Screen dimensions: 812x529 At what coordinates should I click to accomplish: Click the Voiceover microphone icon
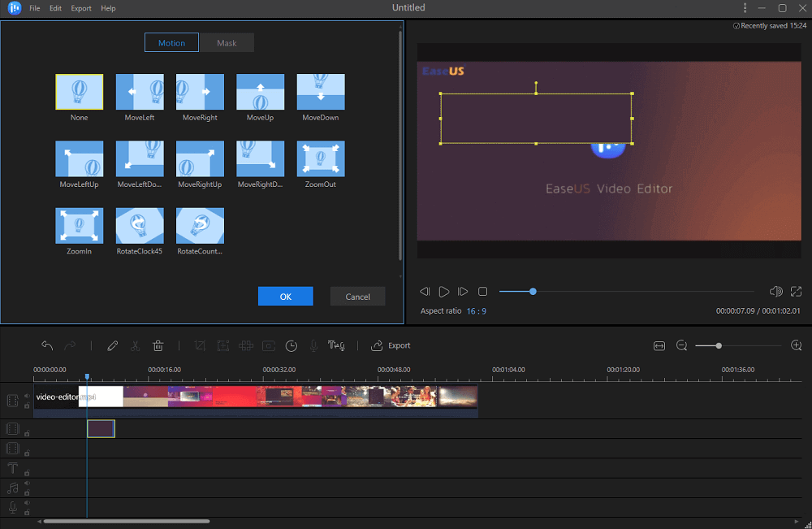313,345
